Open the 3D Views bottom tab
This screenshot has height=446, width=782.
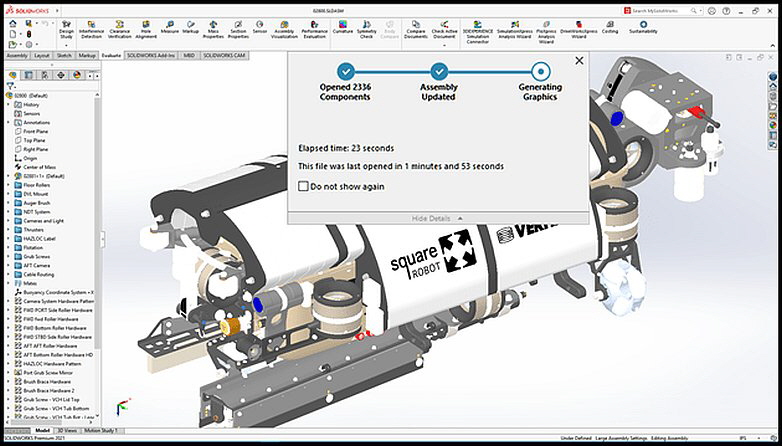coord(67,431)
